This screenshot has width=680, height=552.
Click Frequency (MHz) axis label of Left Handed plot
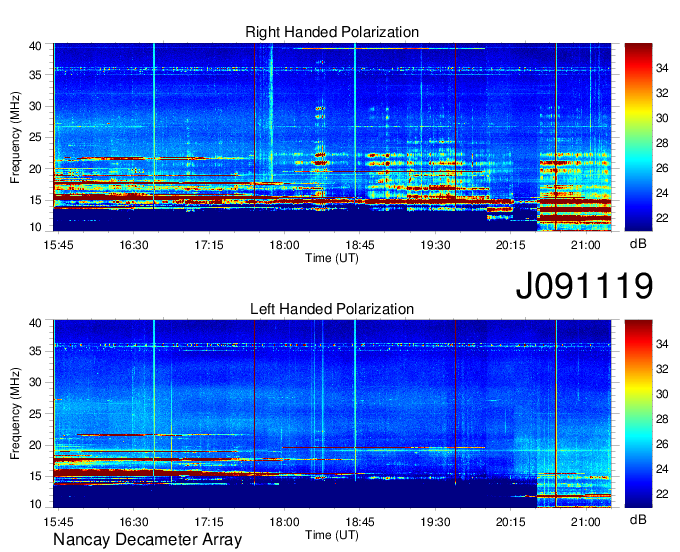click(15, 414)
